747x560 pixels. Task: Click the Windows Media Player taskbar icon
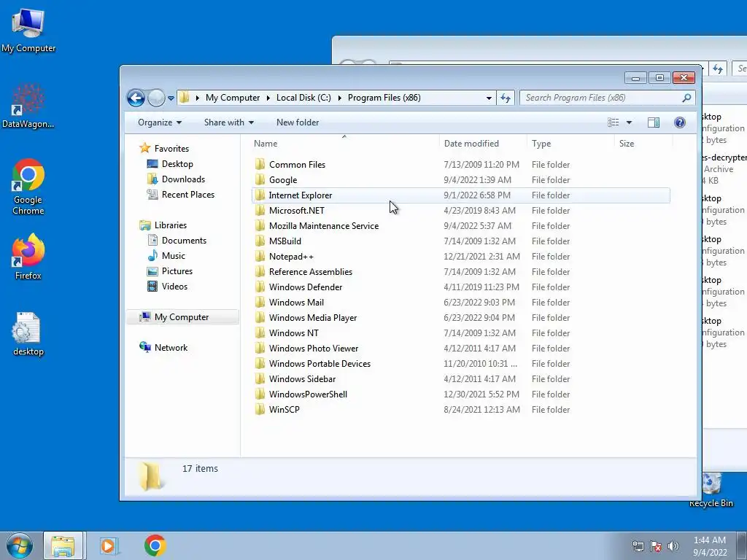(109, 545)
